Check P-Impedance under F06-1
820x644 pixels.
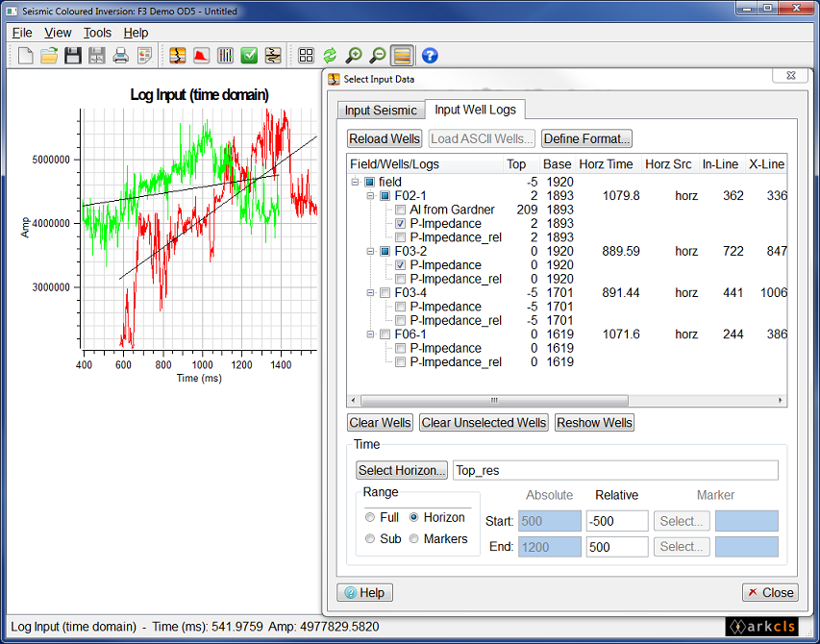(x=400, y=348)
